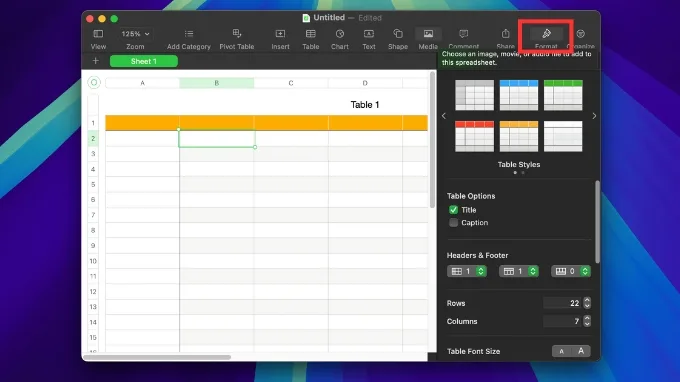Click the Columns value field
This screenshot has height=382, width=680.
pyautogui.click(x=562, y=321)
